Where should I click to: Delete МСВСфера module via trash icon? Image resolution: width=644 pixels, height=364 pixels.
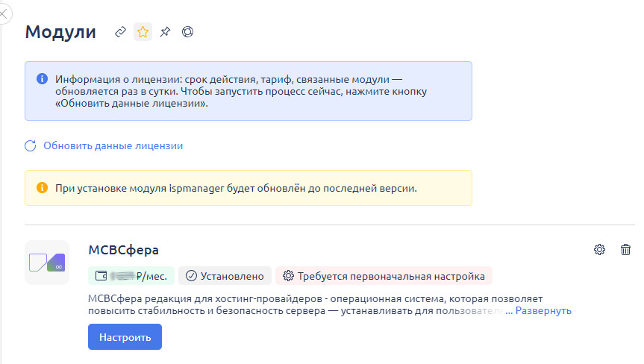625,250
